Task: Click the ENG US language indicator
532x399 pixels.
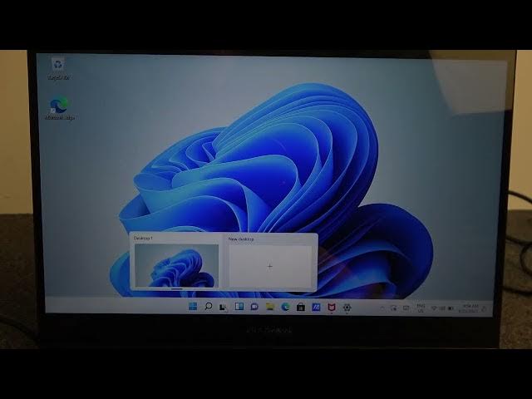Action: tap(421, 308)
